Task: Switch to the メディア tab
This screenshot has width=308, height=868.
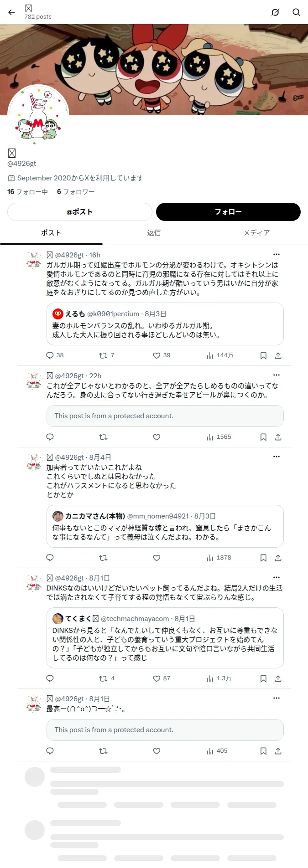Action: click(x=256, y=233)
